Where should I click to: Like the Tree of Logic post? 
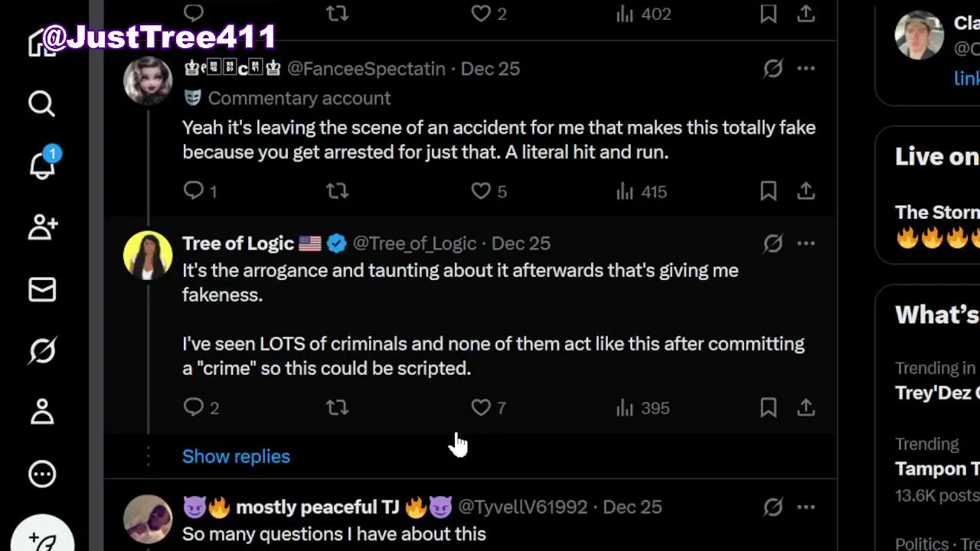tap(481, 407)
